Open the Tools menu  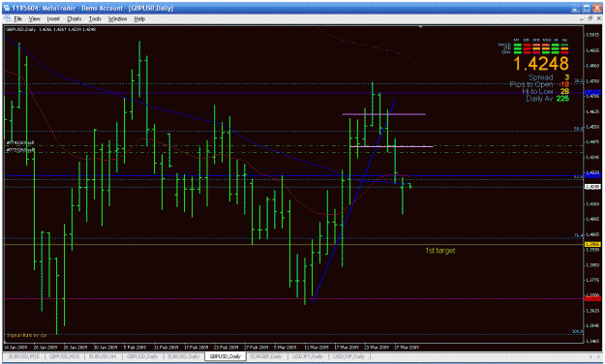(x=95, y=18)
